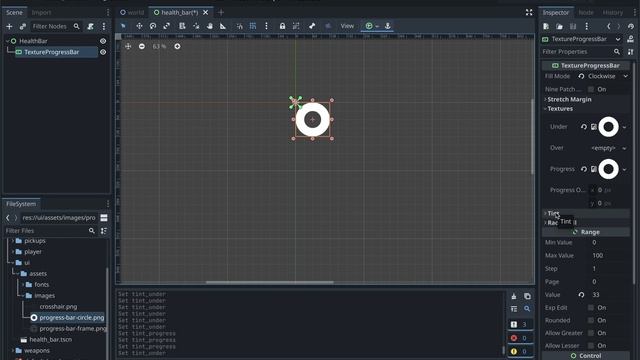Clear the output log with the broom icon
This screenshot has width=640, height=360.
(514, 296)
